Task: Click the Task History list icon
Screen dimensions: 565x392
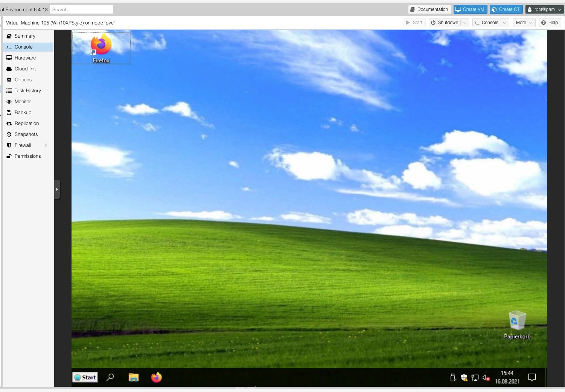Action: point(9,91)
